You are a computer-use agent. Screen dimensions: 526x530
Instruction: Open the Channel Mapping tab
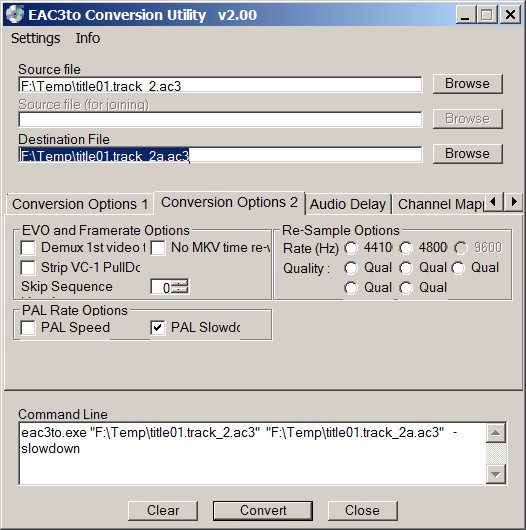click(x=439, y=204)
